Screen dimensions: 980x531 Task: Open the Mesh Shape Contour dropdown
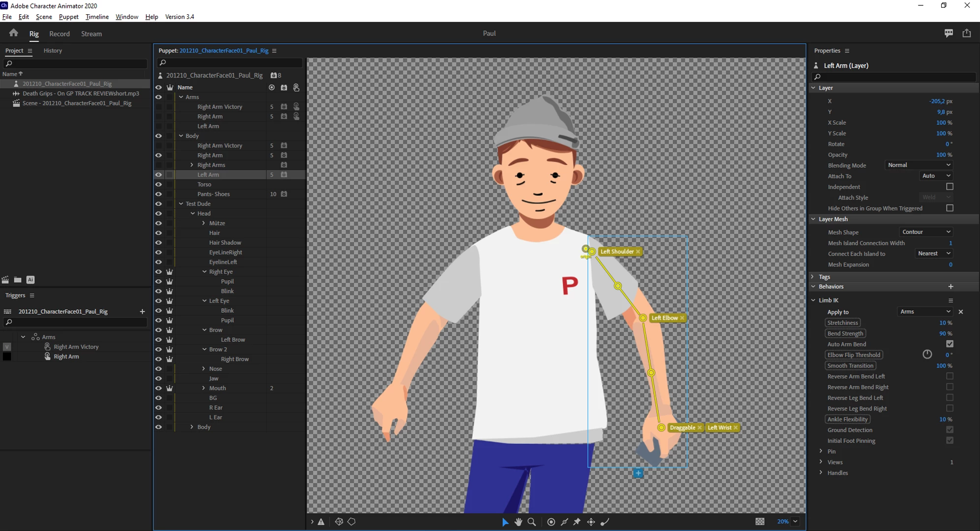(926, 232)
